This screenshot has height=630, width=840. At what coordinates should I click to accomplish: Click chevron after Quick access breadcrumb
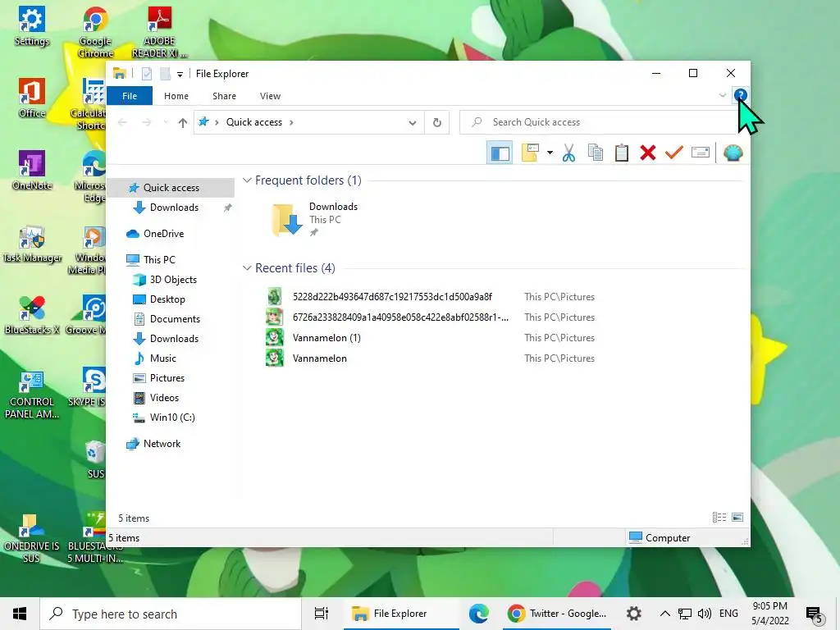click(291, 123)
